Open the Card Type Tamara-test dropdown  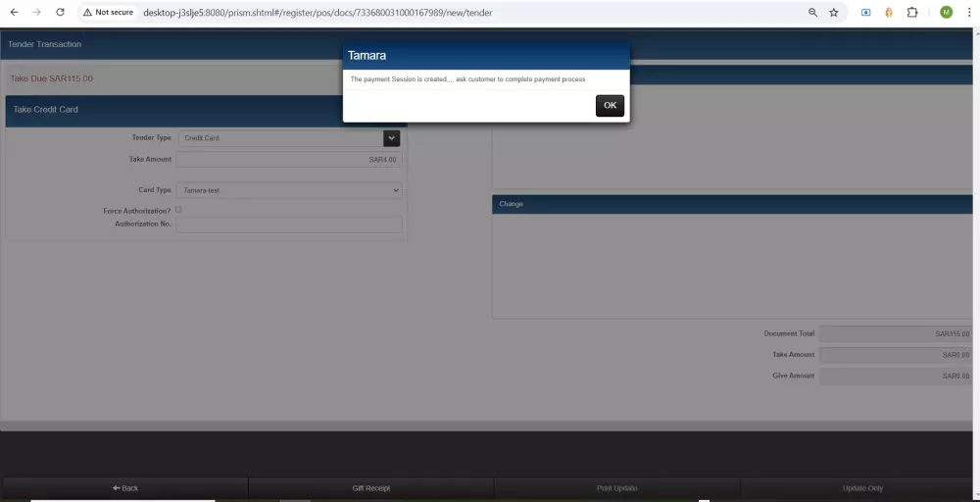(289, 190)
